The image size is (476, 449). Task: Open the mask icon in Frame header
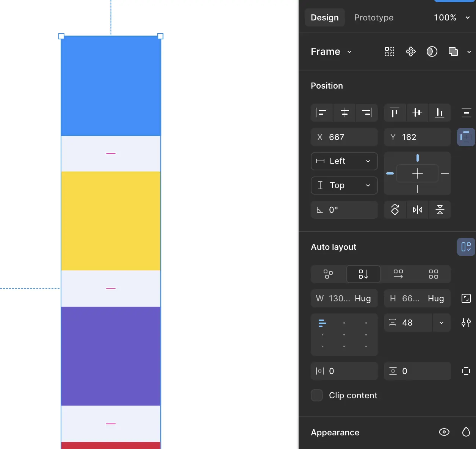pyautogui.click(x=432, y=51)
